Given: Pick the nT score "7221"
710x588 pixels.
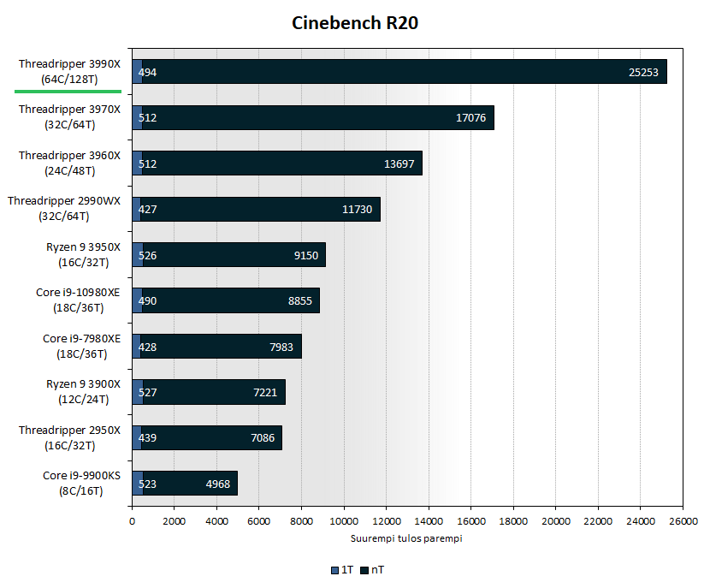Looking at the screenshot, I should [265, 392].
